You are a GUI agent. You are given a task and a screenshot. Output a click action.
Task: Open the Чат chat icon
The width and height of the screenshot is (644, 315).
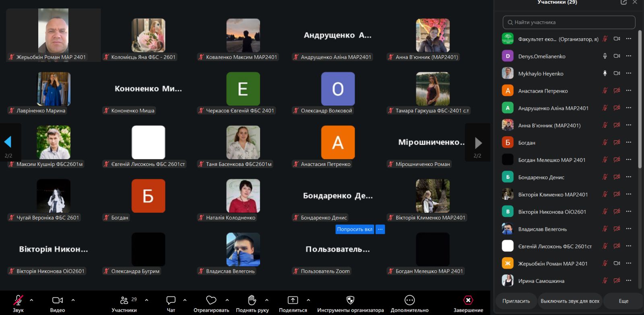(171, 300)
